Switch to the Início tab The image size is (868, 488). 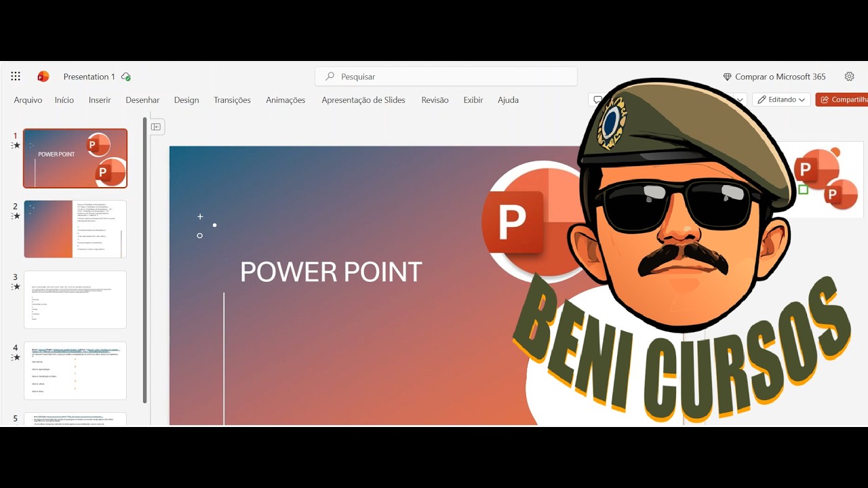pyautogui.click(x=64, y=100)
